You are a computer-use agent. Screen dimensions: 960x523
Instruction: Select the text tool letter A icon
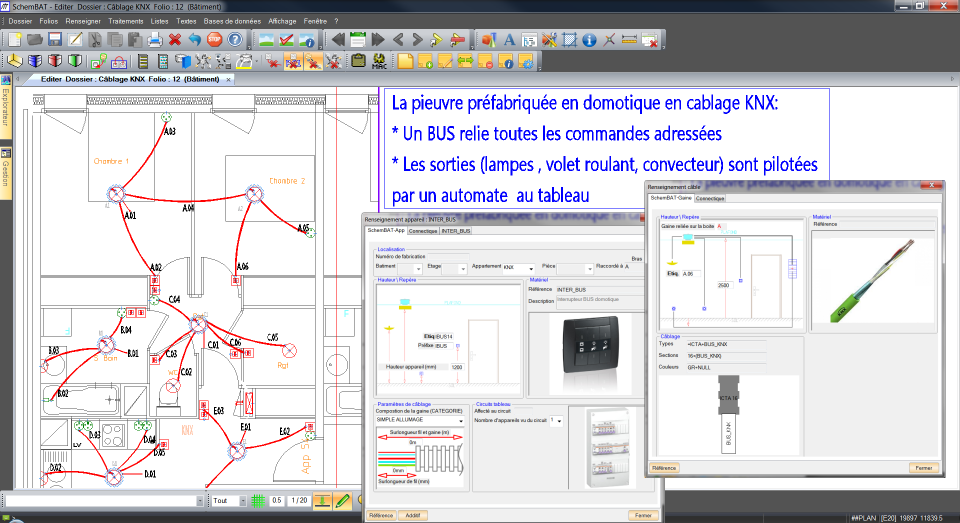[x=509, y=40]
